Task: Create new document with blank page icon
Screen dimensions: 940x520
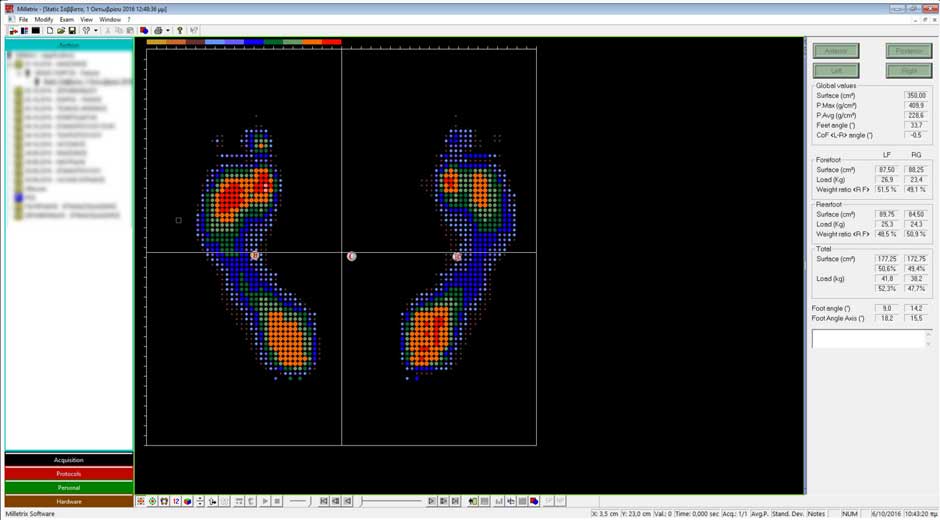Action: tap(50, 31)
